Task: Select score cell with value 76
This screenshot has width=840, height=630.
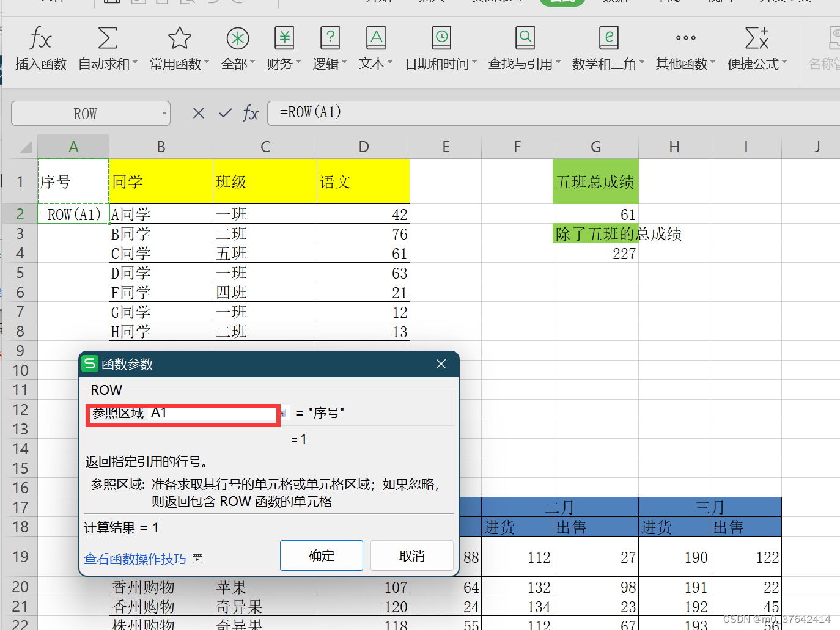Action: point(363,233)
